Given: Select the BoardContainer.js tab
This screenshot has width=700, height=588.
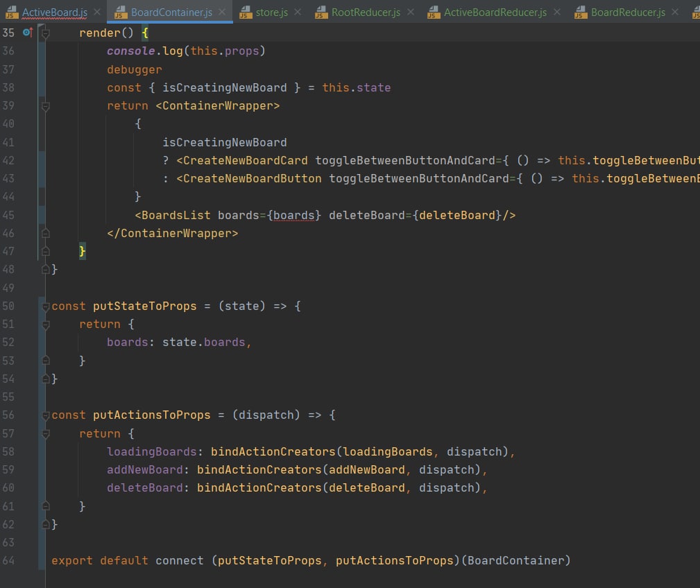Looking at the screenshot, I should [x=171, y=12].
